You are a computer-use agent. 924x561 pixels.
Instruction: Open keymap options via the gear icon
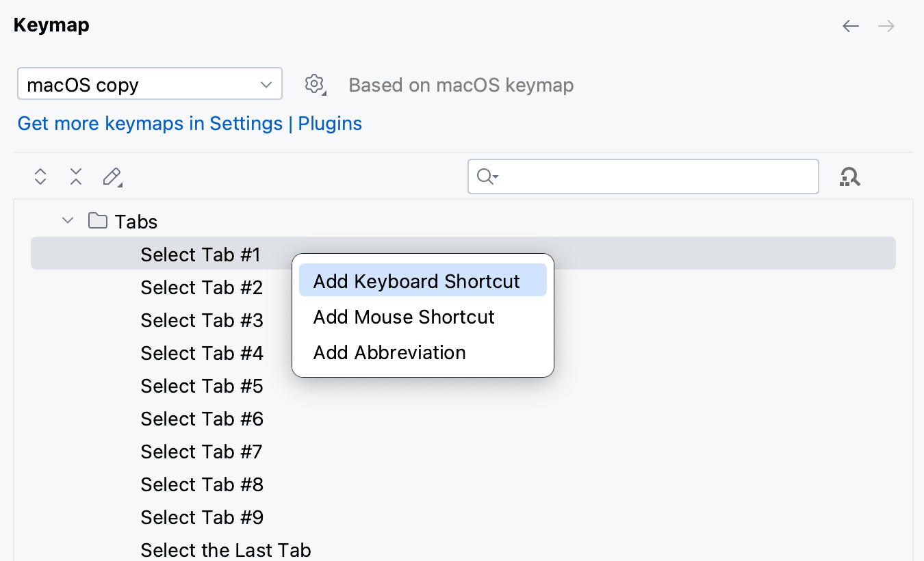point(315,84)
